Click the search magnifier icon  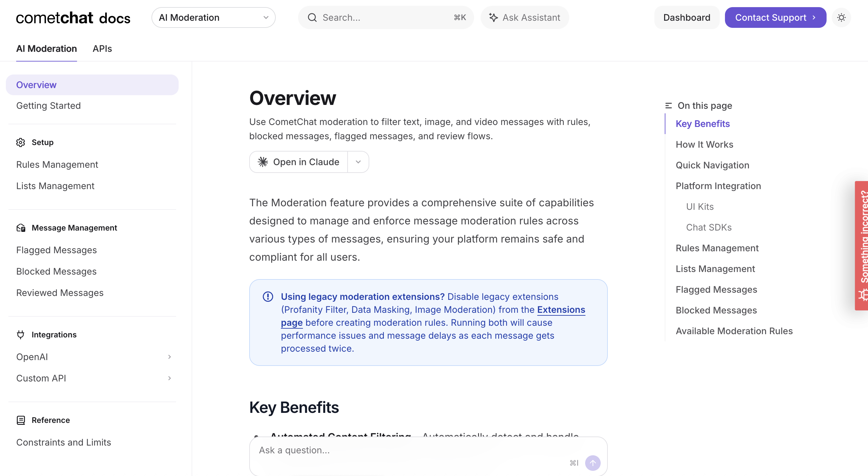[312, 17]
